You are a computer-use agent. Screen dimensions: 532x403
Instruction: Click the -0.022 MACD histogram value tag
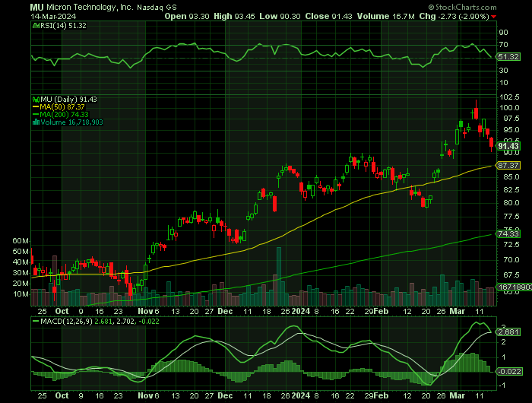[x=508, y=370]
